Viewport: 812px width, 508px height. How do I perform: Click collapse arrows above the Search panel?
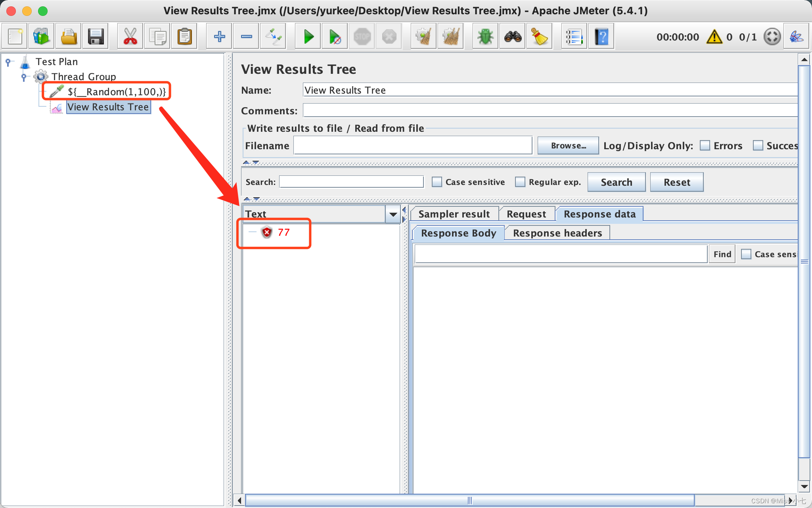pos(251,162)
